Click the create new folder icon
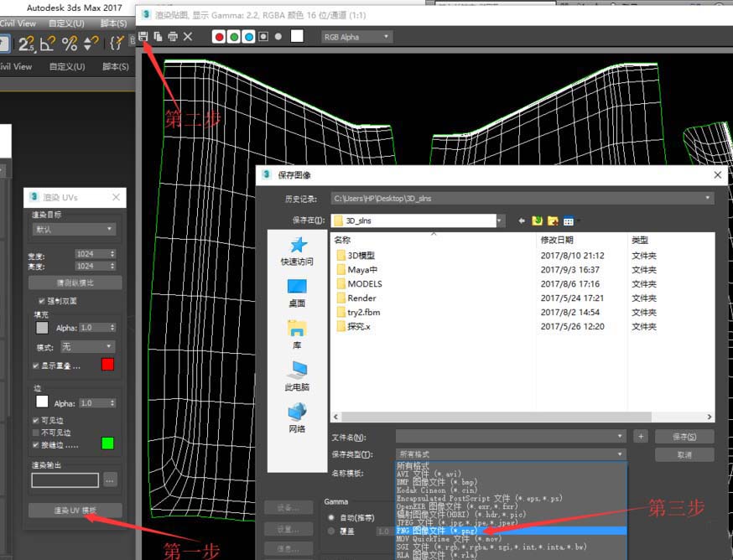This screenshot has height=560, width=733. [x=553, y=220]
